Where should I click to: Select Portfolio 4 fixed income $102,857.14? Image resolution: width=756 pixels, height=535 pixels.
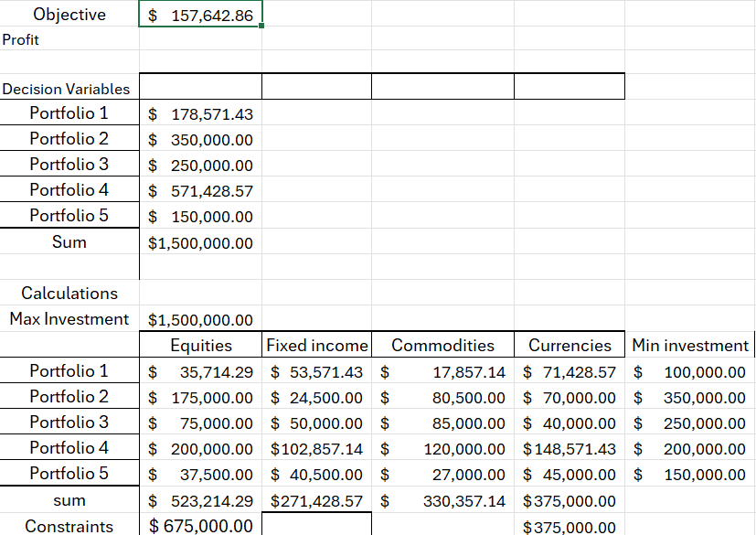(317, 448)
